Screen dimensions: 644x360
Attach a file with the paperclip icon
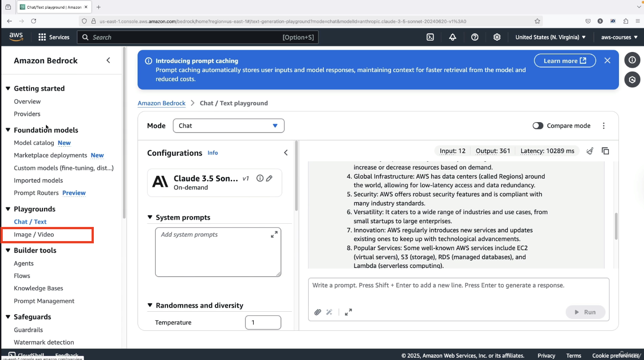pyautogui.click(x=317, y=312)
